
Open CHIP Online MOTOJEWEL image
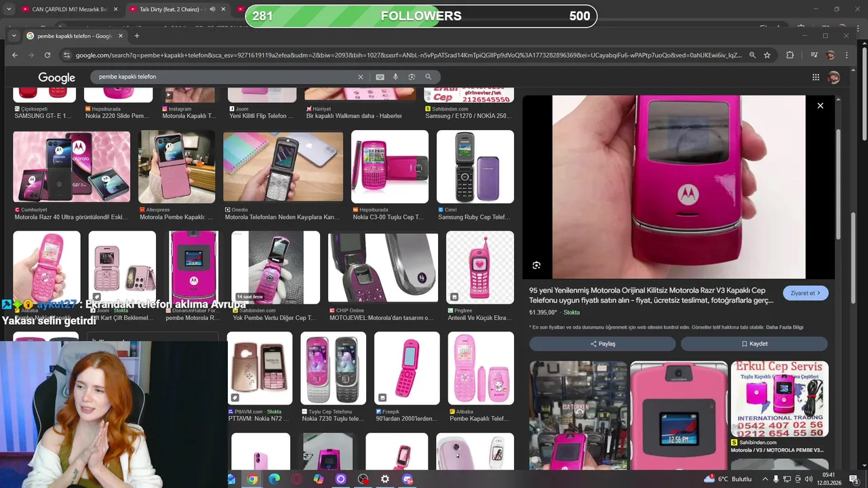point(383,267)
